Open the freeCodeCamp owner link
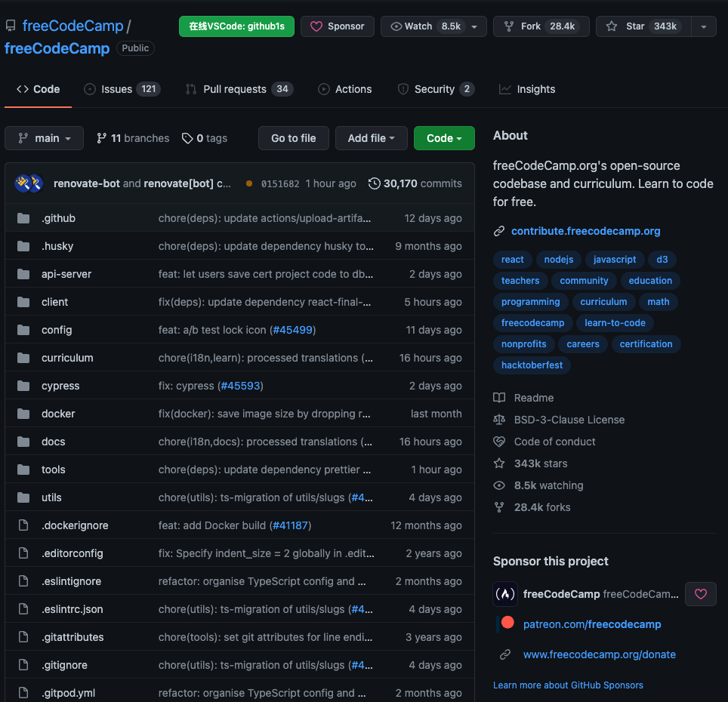 click(73, 26)
